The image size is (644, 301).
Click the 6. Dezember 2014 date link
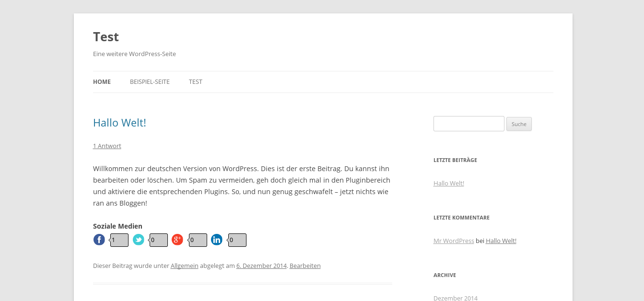tap(261, 266)
